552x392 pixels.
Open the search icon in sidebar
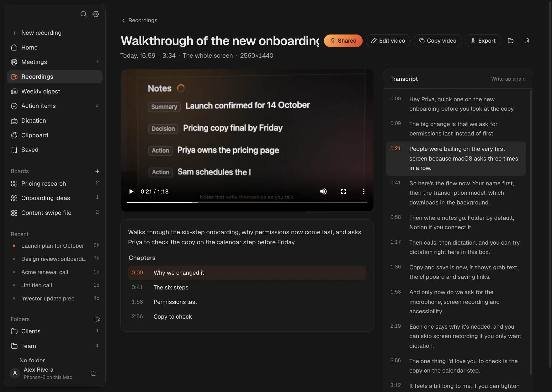(83, 14)
